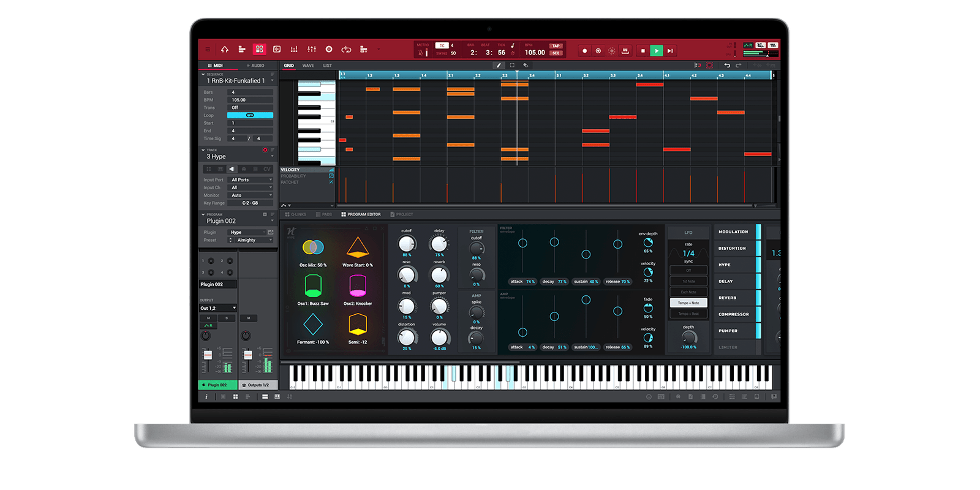Viewport: 980px width, 490px height.
Task: Click the Plugin 002 channel fader
Action: 208,356
